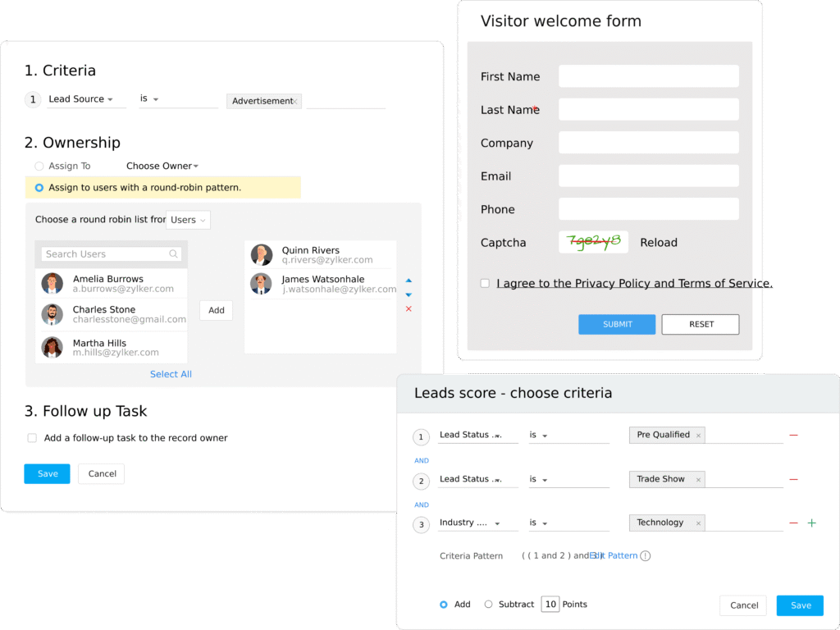Select round-robin pattern assignment radio
Viewport: 840px width, 630px height.
pos(39,188)
